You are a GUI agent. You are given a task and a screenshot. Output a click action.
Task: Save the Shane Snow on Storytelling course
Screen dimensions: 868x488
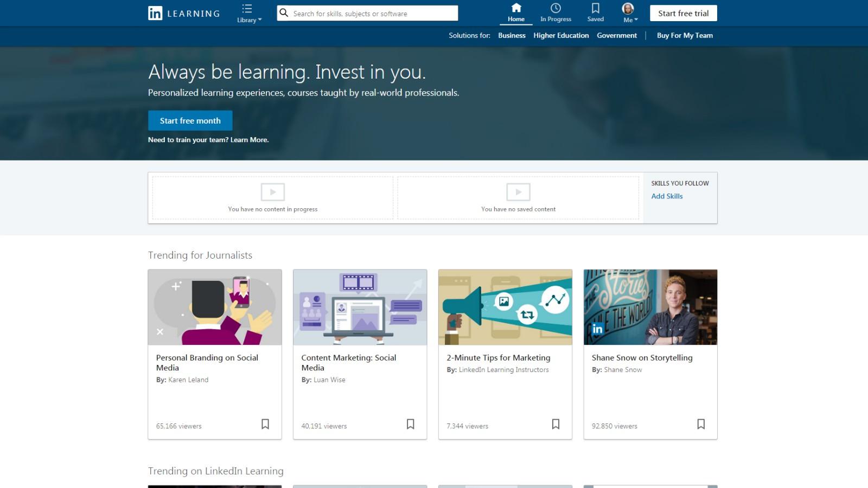pyautogui.click(x=701, y=424)
